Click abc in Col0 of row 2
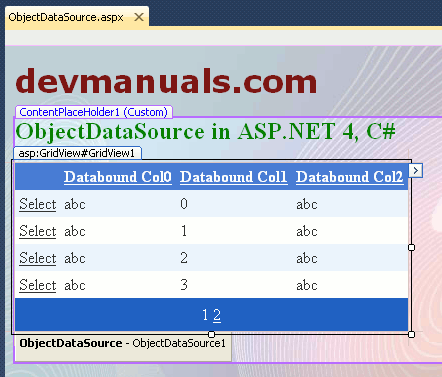The image size is (442, 377). point(75,258)
